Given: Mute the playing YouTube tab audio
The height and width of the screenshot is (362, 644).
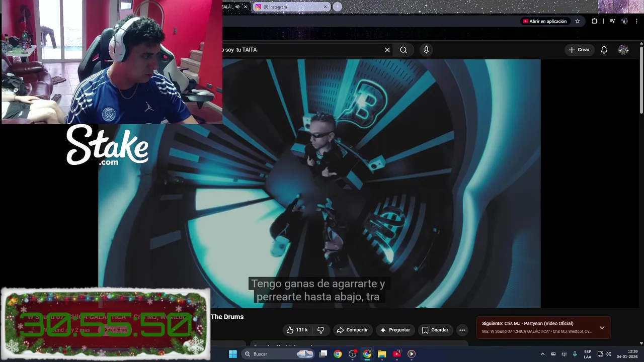Looking at the screenshot, I should tap(237, 7).
